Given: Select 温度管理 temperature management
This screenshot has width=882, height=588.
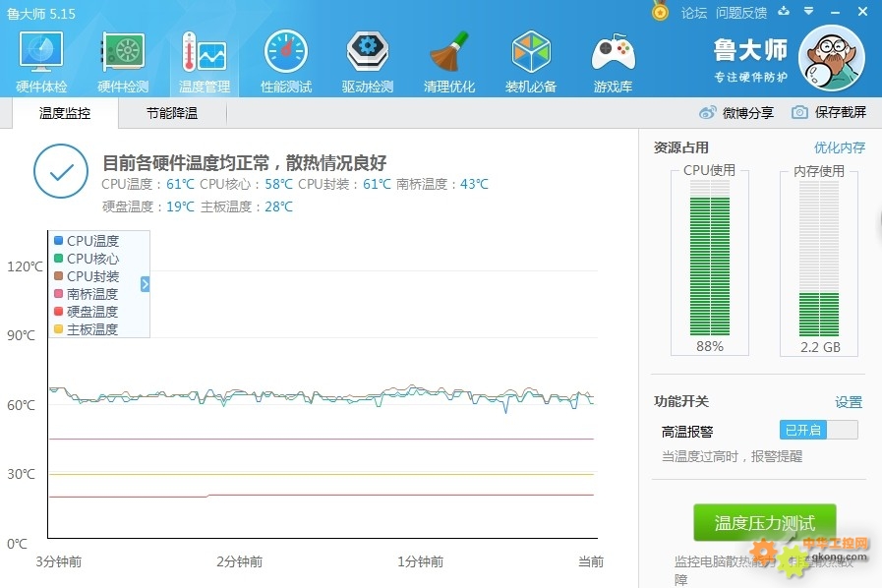Looking at the screenshot, I should tap(205, 61).
